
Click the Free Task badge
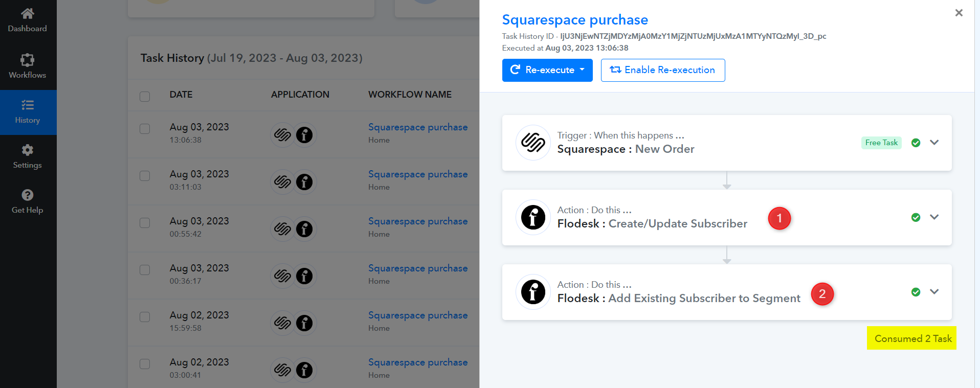point(881,143)
